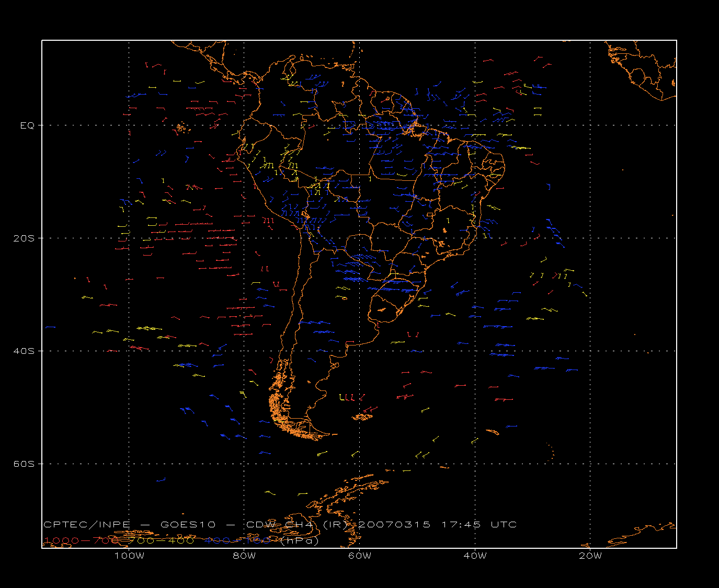This screenshot has height=588, width=719.
Task: Click the '(IR)' channel text
Action: click(x=335, y=525)
